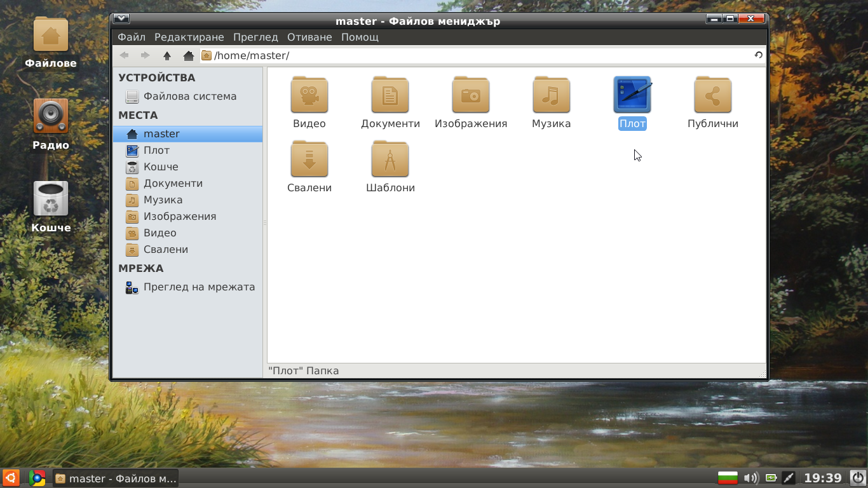Open Кошче in the sidebar

(x=187, y=167)
